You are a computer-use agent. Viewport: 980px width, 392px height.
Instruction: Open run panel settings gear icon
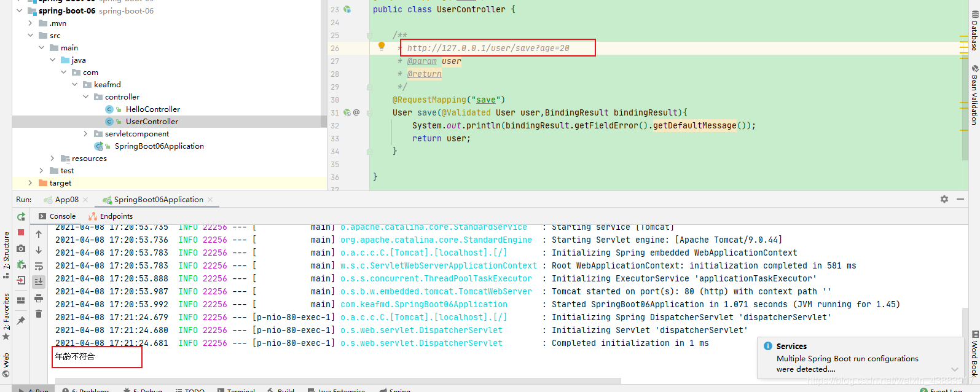944,199
